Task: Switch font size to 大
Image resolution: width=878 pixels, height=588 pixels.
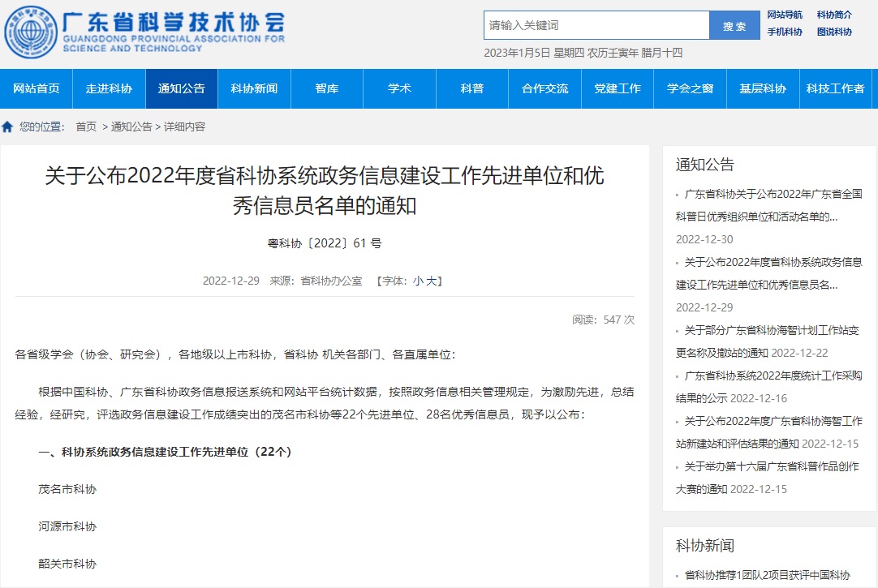Action: (432, 281)
